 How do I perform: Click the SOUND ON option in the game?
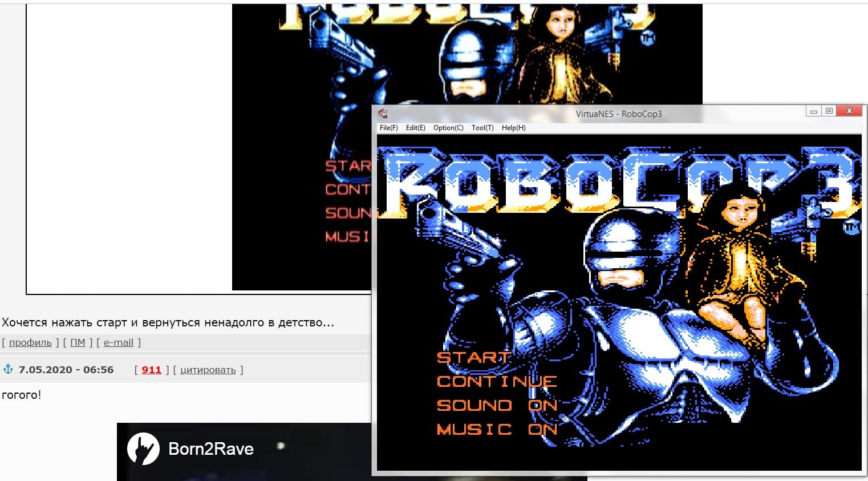click(x=497, y=405)
